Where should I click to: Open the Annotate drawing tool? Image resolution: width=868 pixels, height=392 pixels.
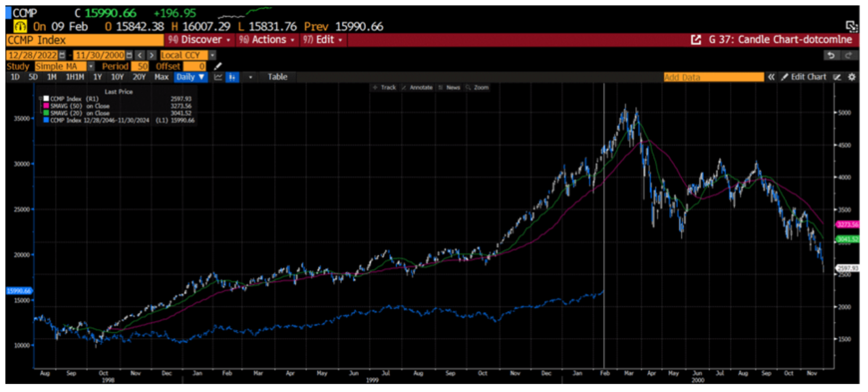point(418,88)
